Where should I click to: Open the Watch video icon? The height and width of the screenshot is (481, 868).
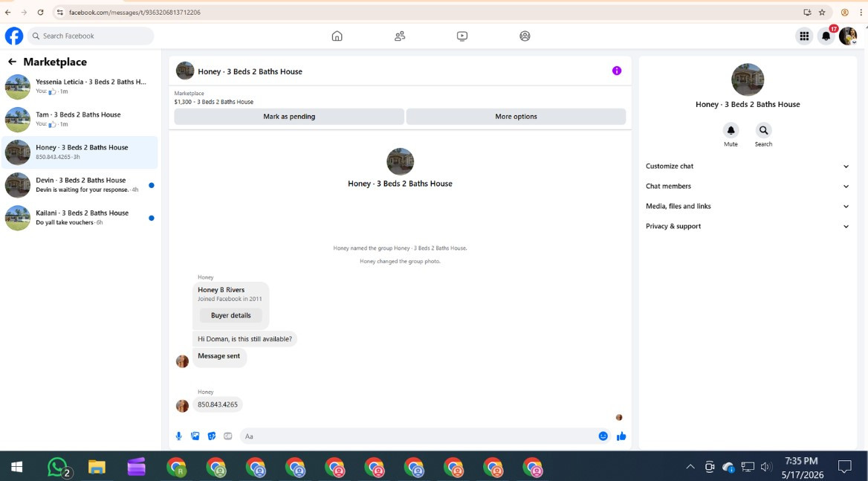462,36
